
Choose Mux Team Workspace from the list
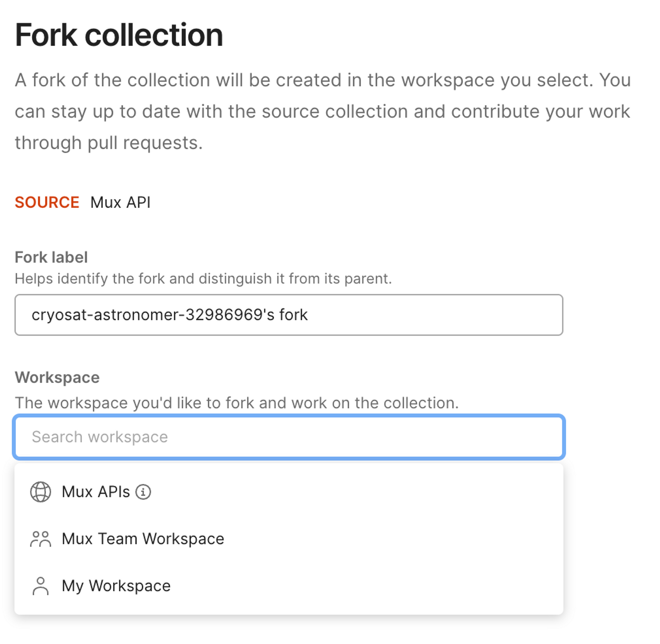point(289,539)
